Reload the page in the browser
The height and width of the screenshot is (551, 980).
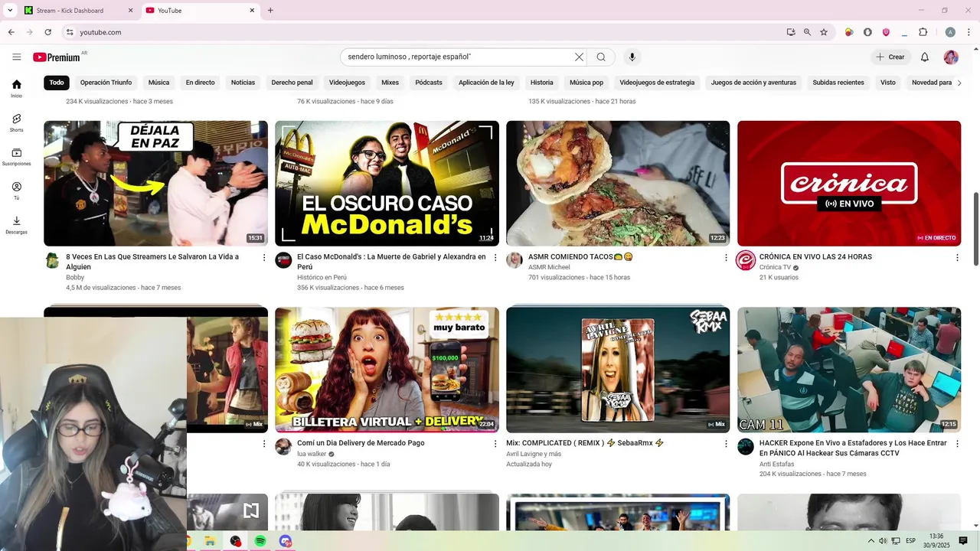[x=47, y=32]
